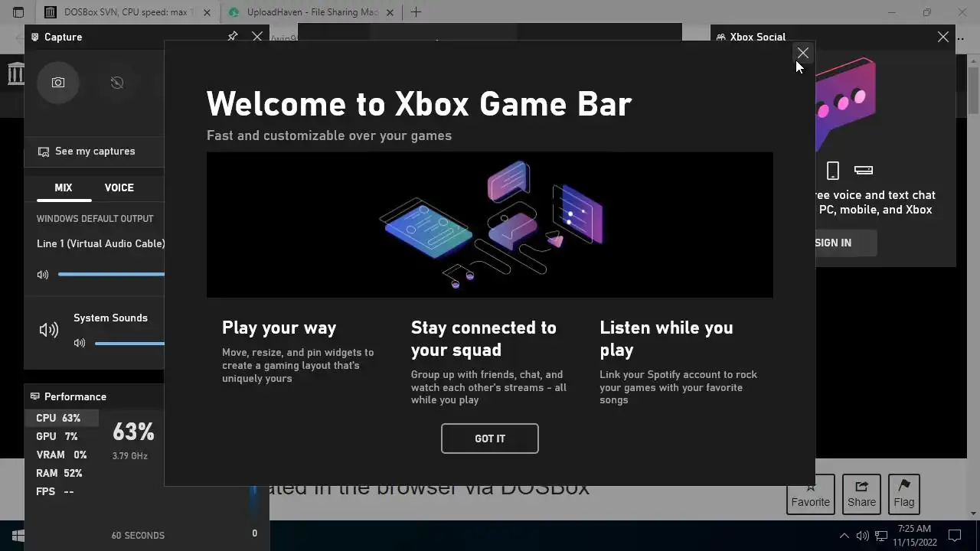Click the browser tab actions menu icon

(x=18, y=12)
